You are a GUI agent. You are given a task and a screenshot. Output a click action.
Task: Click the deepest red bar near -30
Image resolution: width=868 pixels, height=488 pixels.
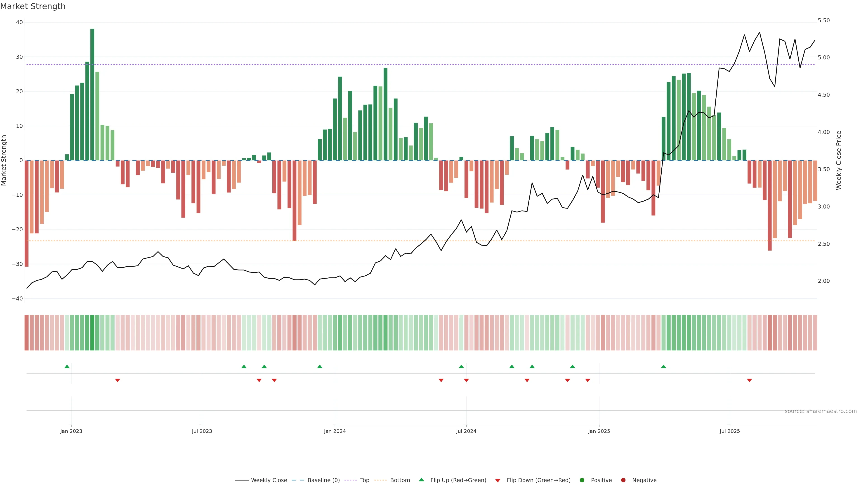click(x=27, y=213)
